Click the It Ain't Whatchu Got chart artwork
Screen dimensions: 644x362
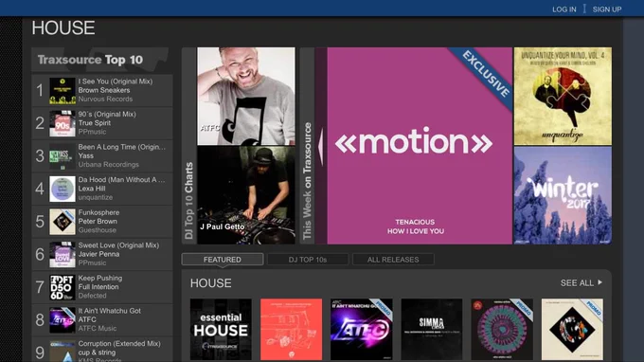tap(63, 320)
